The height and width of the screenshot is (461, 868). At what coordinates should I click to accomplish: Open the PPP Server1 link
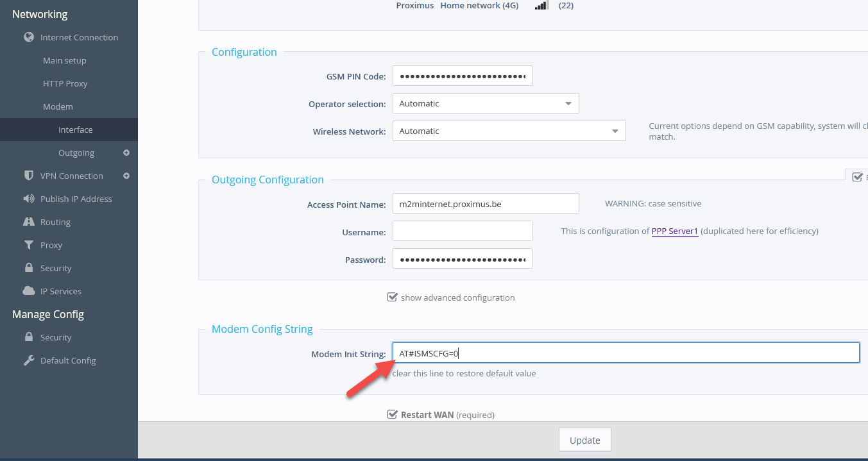pos(674,231)
